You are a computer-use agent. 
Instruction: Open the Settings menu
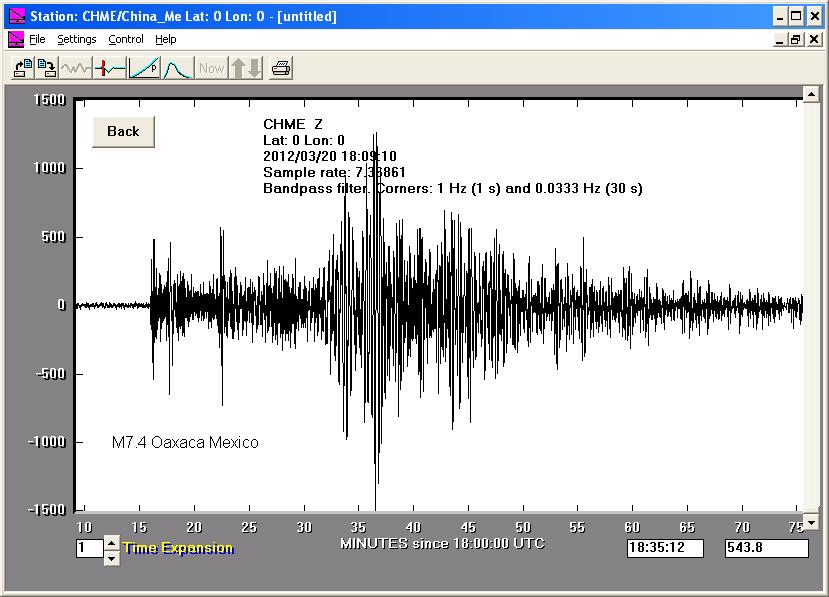[76, 39]
